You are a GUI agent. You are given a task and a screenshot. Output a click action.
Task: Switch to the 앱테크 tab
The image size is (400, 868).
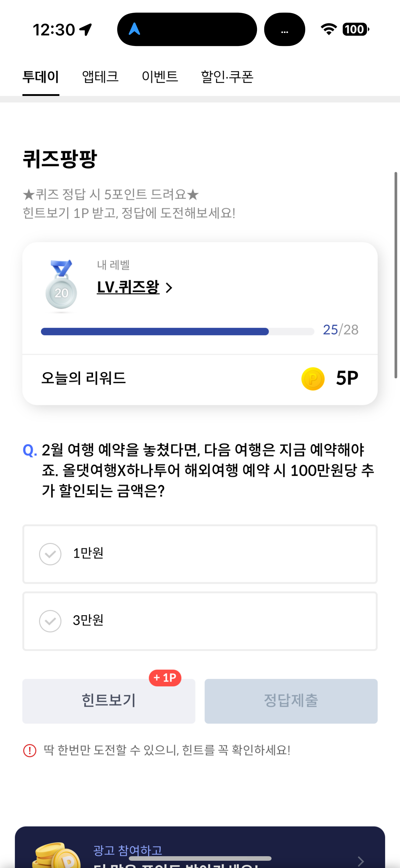pos(101,77)
